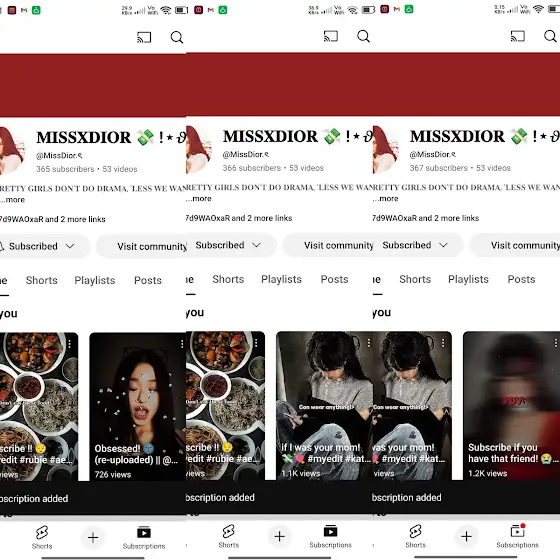Play the food bowls short in middle screenshot
560x560 pixels.
[226, 405]
